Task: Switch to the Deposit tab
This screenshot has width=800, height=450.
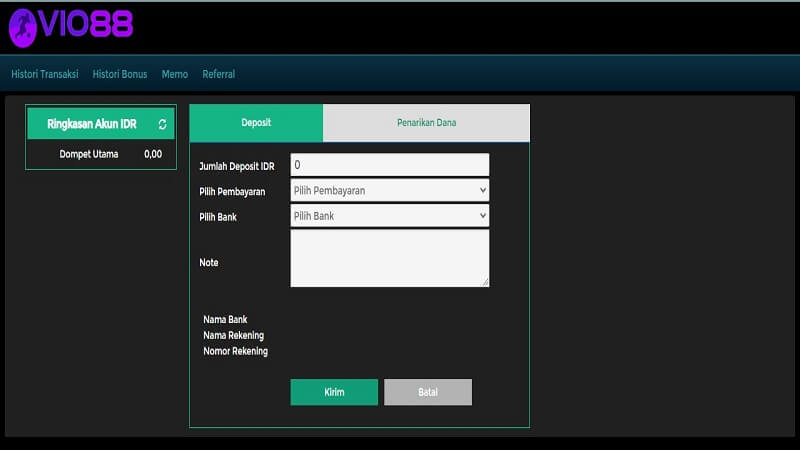Action: (256, 123)
